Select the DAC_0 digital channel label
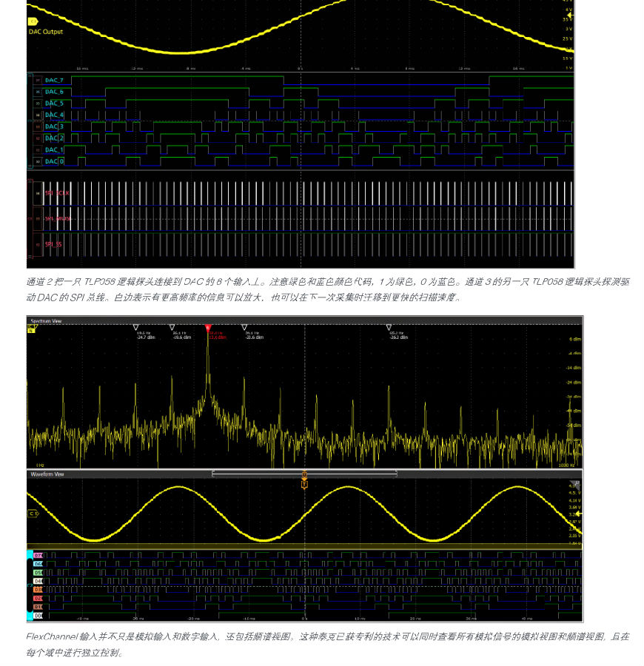The width and height of the screenshot is (644, 666). pyautogui.click(x=54, y=161)
